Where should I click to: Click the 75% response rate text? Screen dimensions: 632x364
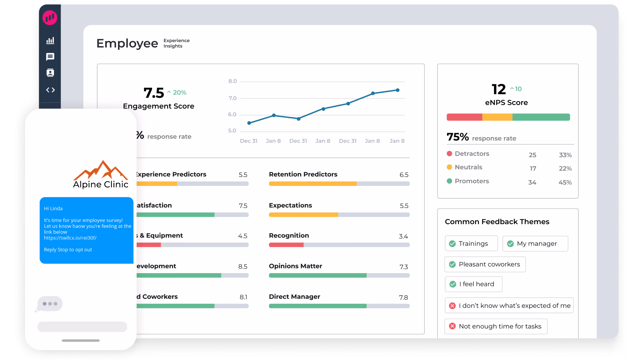point(481,137)
